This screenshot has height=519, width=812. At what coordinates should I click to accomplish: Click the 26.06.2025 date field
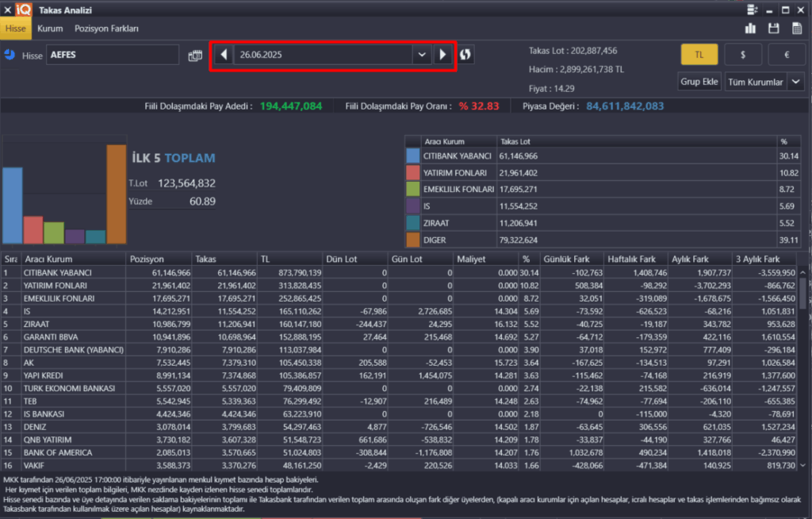point(324,55)
